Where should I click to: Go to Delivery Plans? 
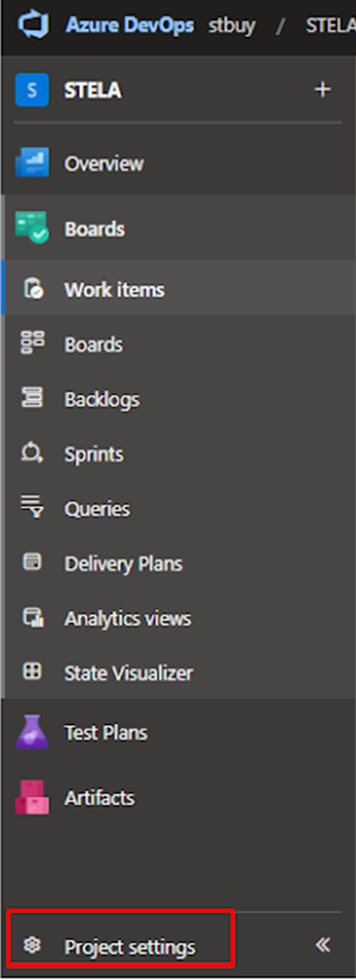[179, 563]
